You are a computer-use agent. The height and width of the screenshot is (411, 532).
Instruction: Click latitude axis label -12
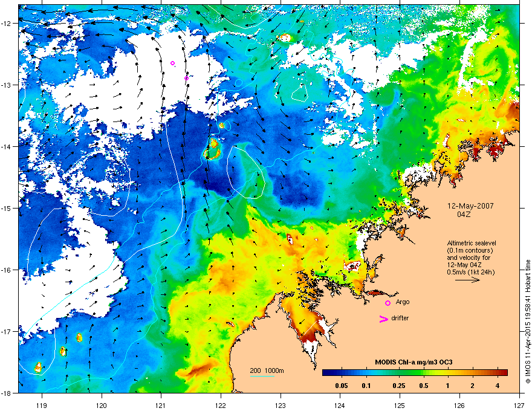(7, 24)
